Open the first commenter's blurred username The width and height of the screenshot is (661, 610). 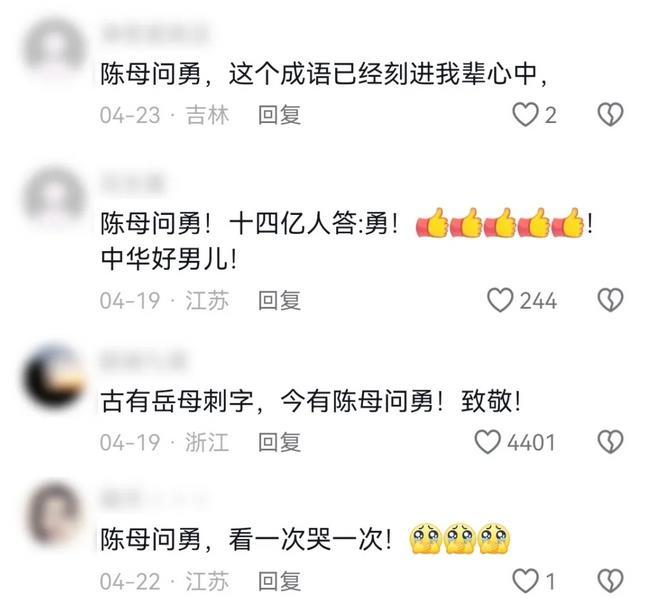(155, 33)
